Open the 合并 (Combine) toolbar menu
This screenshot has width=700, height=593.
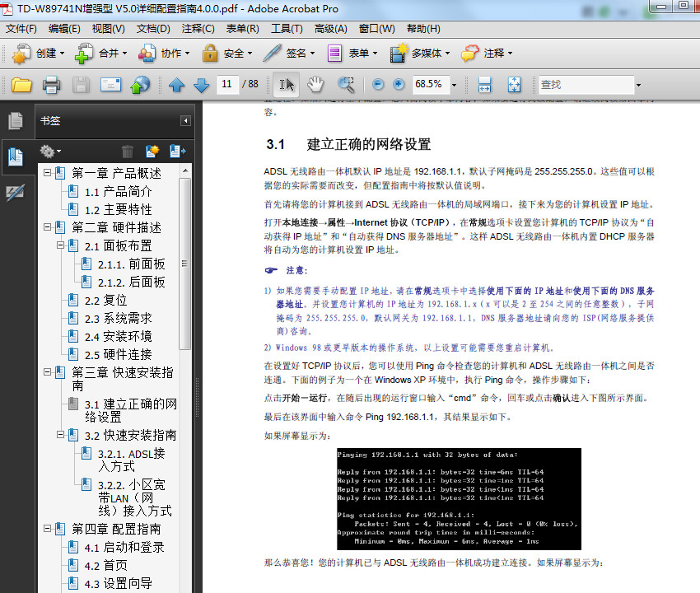101,54
